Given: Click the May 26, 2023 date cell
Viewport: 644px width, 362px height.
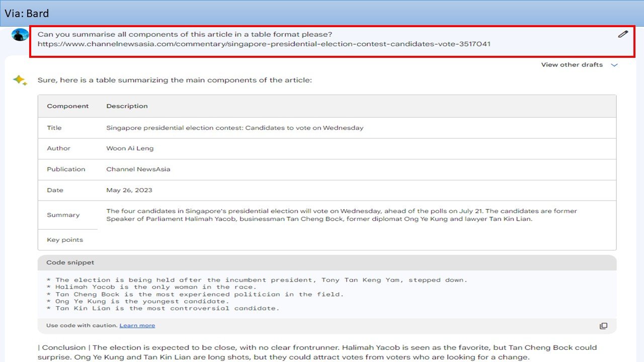Looking at the screenshot, I should coord(129,190).
